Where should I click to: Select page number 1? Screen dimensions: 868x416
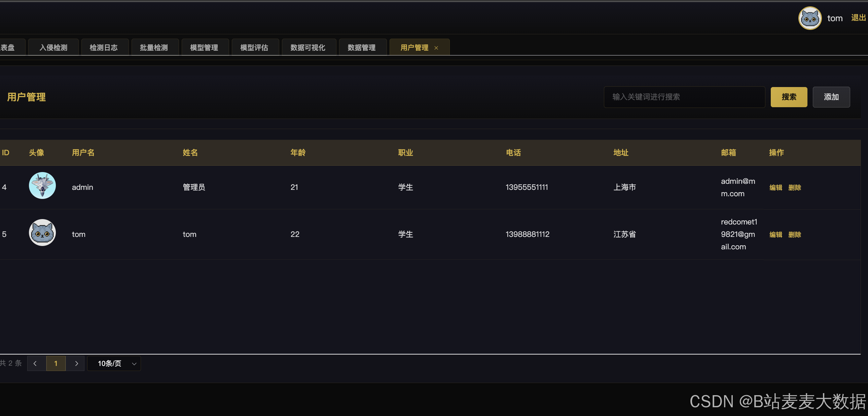56,364
